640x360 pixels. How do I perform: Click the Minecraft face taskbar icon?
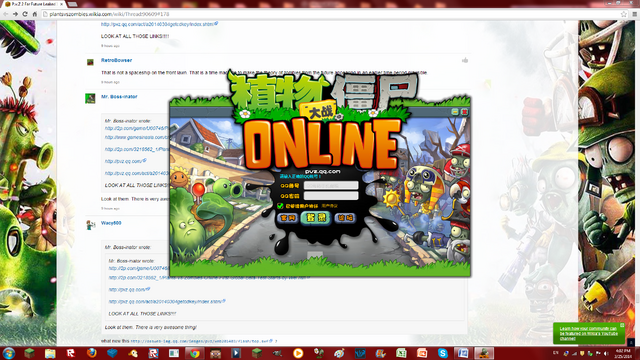pos(216,353)
